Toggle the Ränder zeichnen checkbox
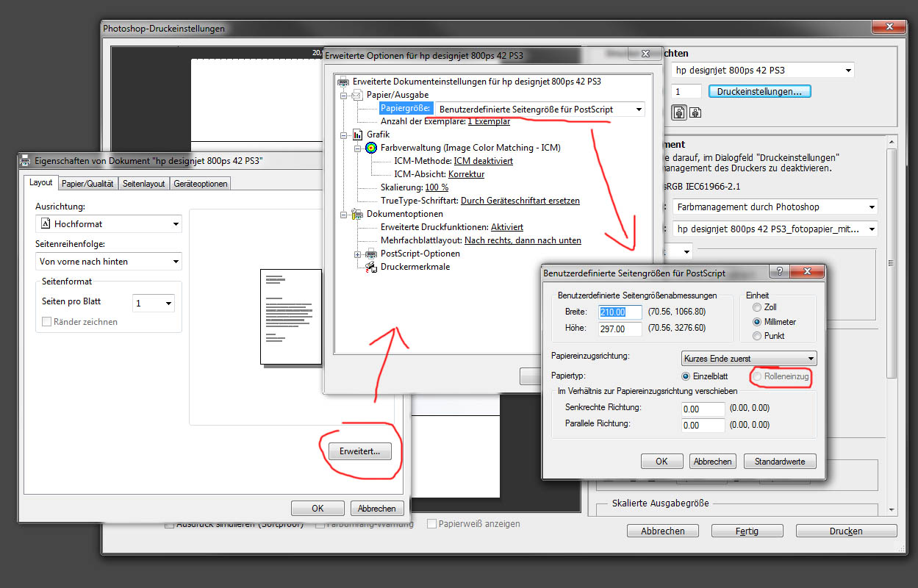This screenshot has height=588, width=918. [x=47, y=322]
